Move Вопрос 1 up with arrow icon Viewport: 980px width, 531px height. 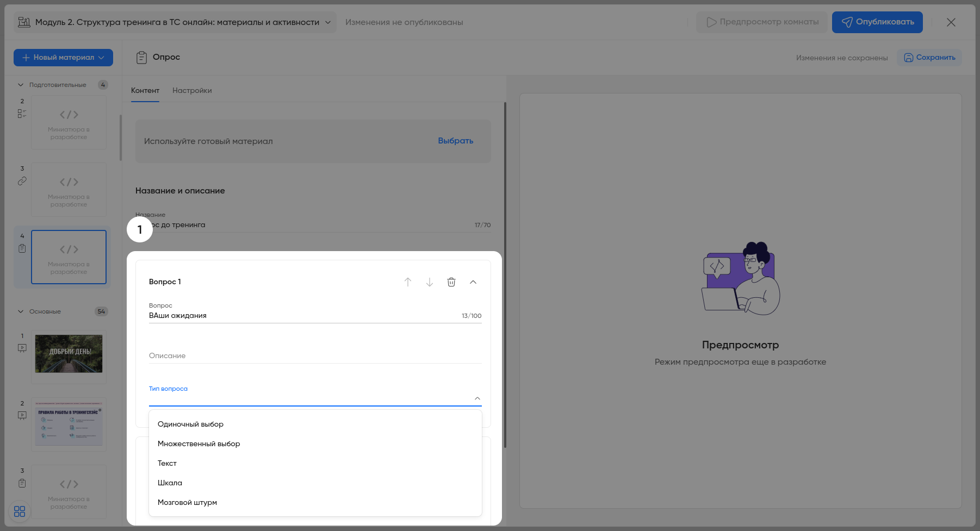click(408, 282)
